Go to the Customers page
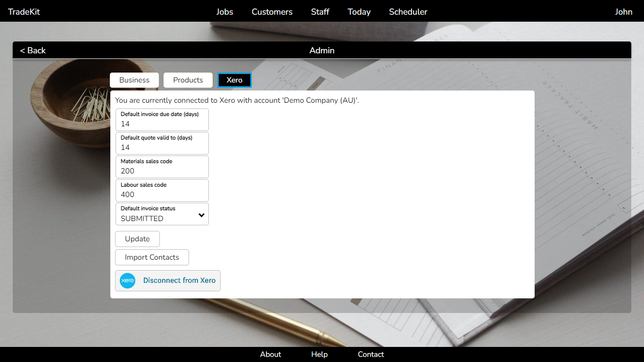 click(x=272, y=12)
